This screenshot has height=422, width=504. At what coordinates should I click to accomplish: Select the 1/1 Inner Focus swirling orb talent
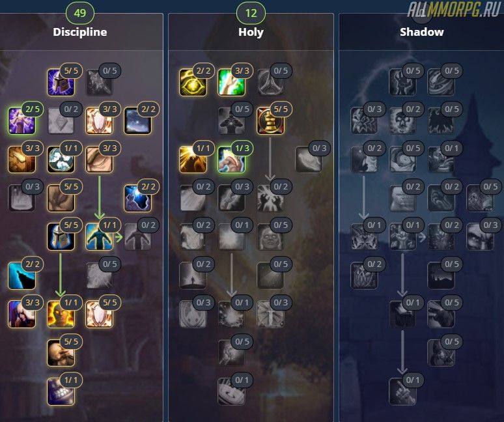coord(61,160)
